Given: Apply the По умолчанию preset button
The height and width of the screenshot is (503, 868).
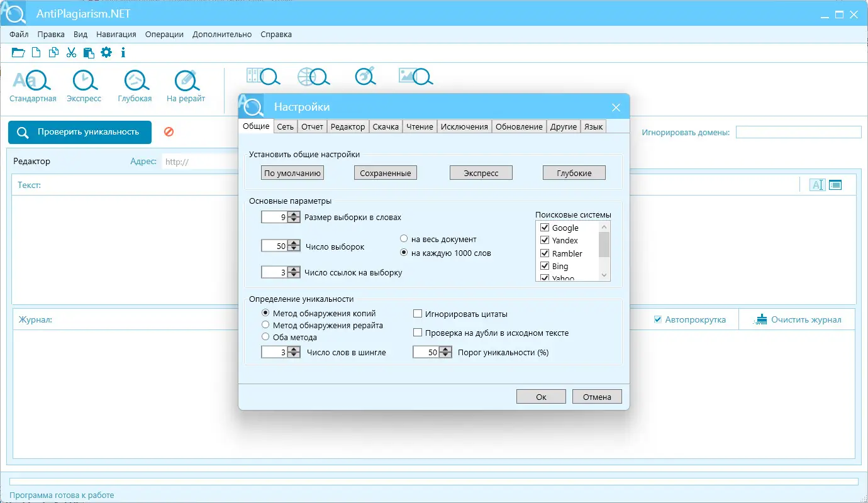Looking at the screenshot, I should [292, 173].
